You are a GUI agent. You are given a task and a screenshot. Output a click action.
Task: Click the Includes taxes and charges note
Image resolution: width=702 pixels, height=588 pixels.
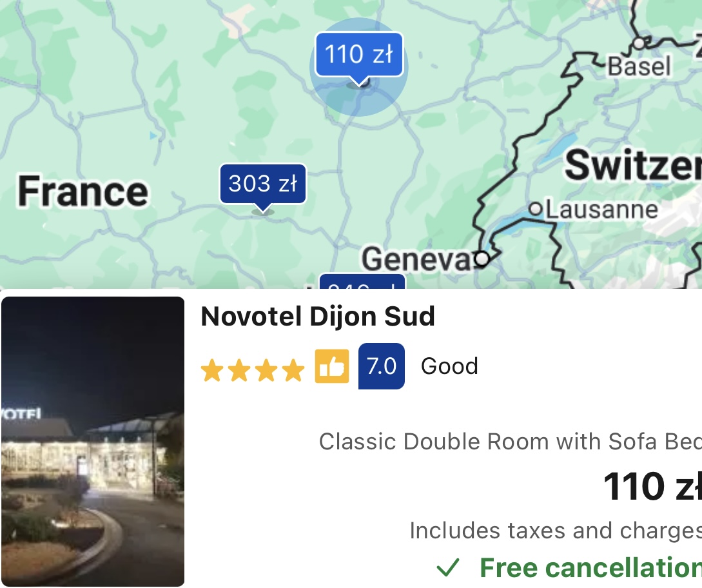point(556,531)
